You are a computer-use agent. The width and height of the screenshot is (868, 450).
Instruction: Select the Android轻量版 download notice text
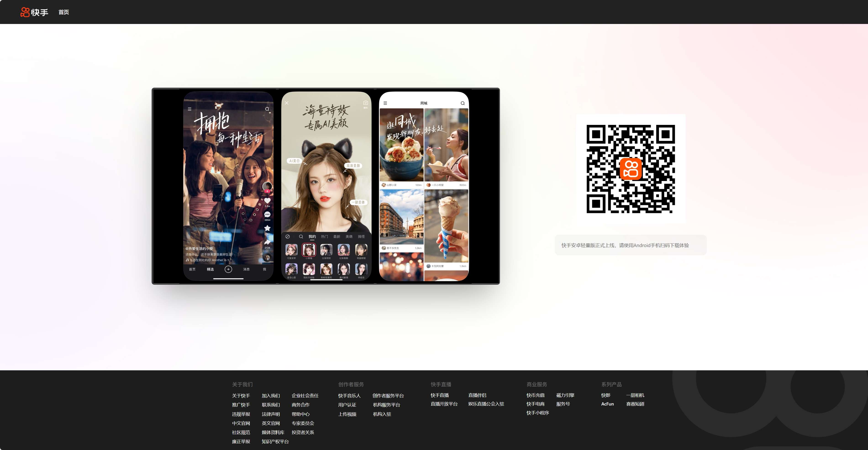pos(625,245)
